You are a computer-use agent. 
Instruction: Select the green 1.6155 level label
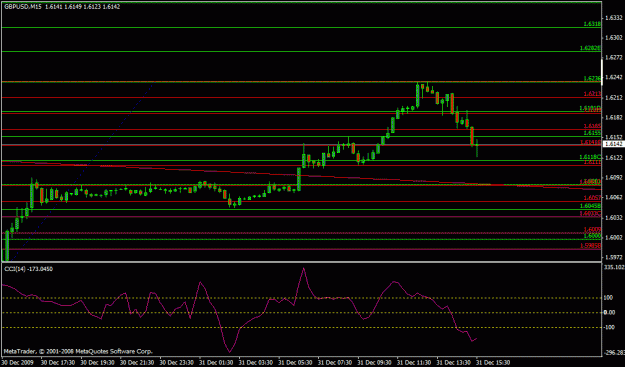click(592, 133)
